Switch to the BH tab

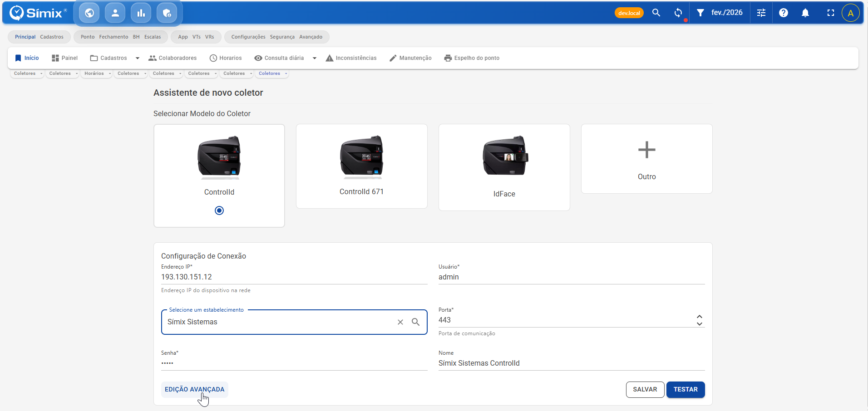coord(136,37)
